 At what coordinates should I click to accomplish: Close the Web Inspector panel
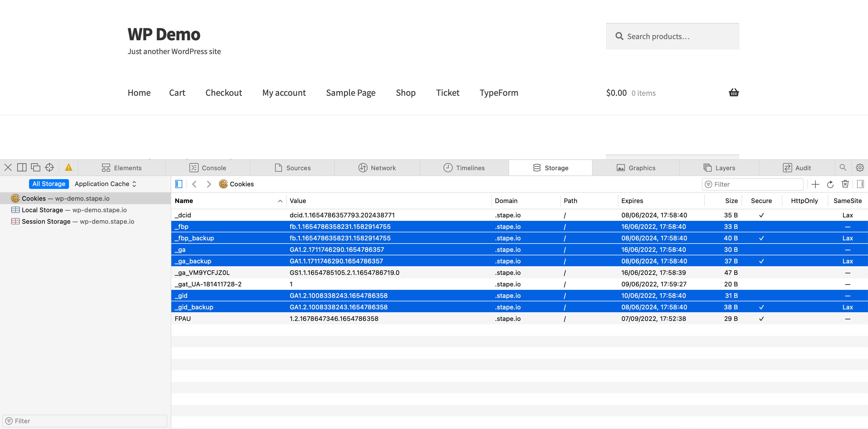[8, 168]
